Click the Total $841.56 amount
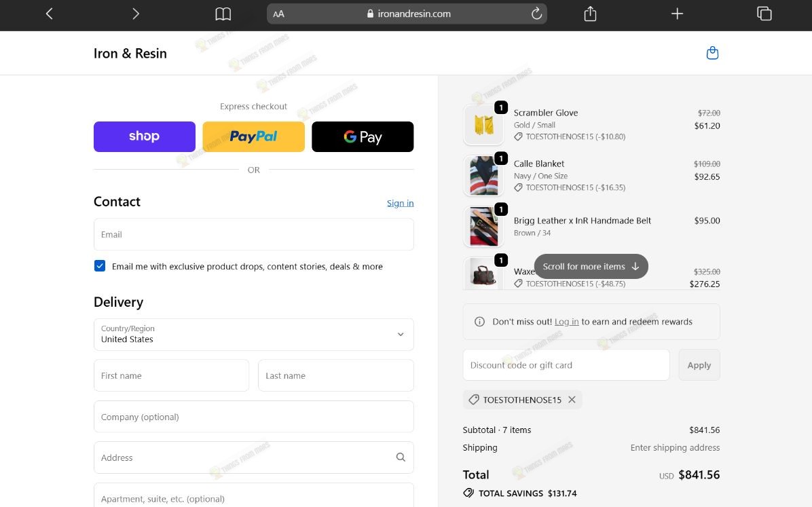The height and width of the screenshot is (507, 812). pyautogui.click(x=699, y=474)
